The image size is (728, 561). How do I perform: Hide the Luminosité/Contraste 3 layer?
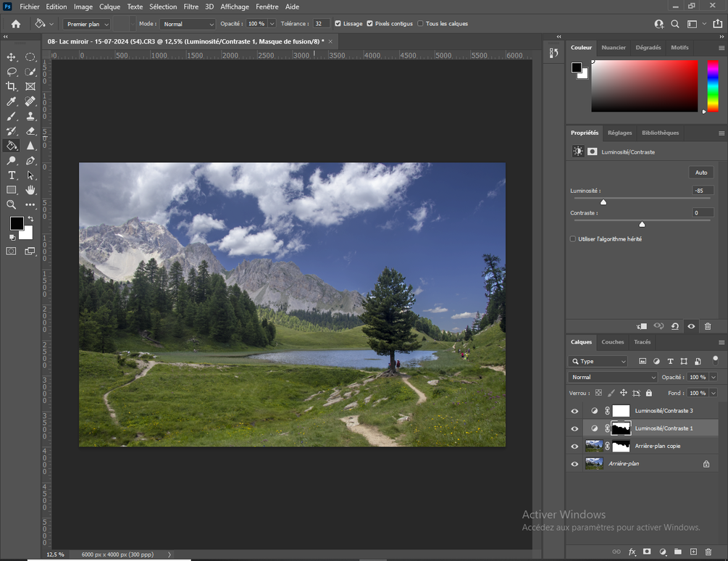coord(574,411)
